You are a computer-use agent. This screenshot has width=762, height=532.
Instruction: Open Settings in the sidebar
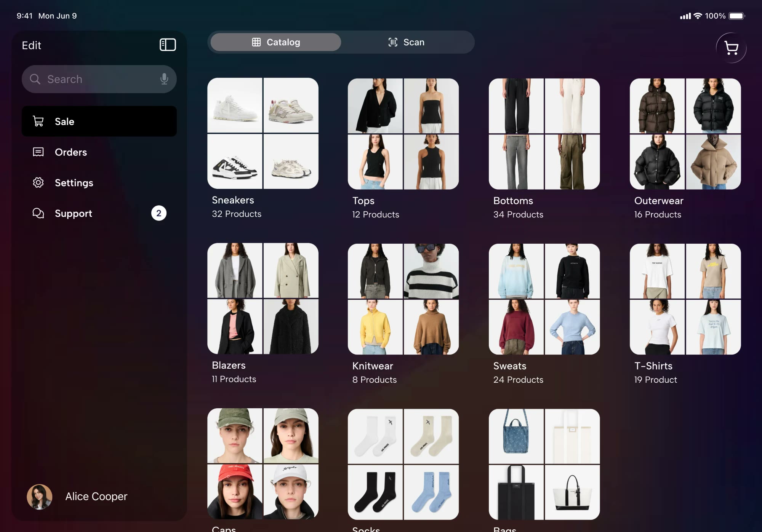tap(99, 182)
